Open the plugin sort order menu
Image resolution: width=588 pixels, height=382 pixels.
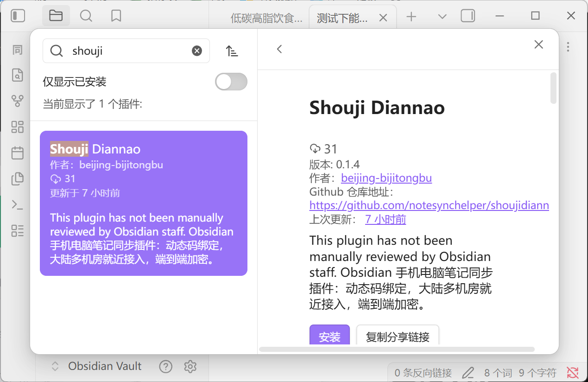pos(232,51)
